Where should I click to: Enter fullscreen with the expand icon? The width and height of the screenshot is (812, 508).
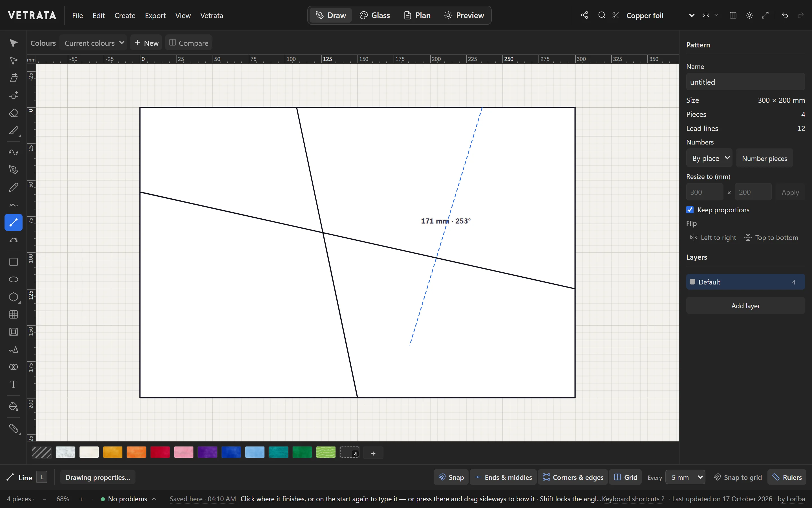click(765, 16)
